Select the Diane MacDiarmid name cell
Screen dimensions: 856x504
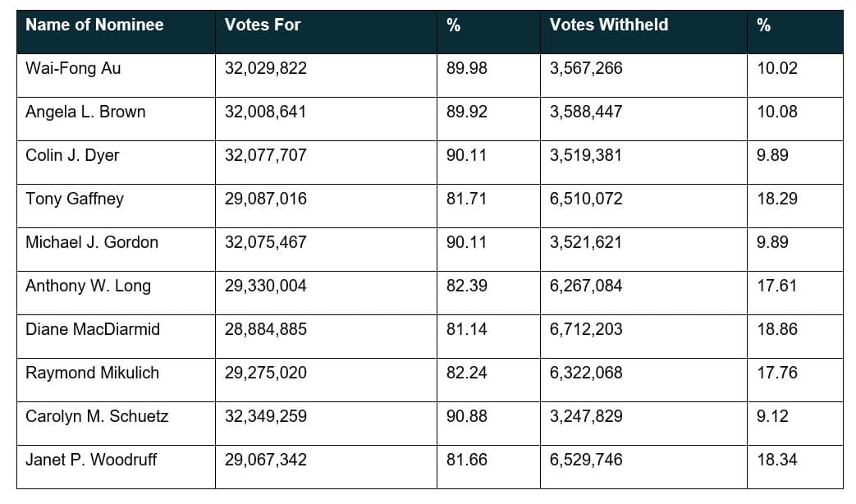click(93, 330)
